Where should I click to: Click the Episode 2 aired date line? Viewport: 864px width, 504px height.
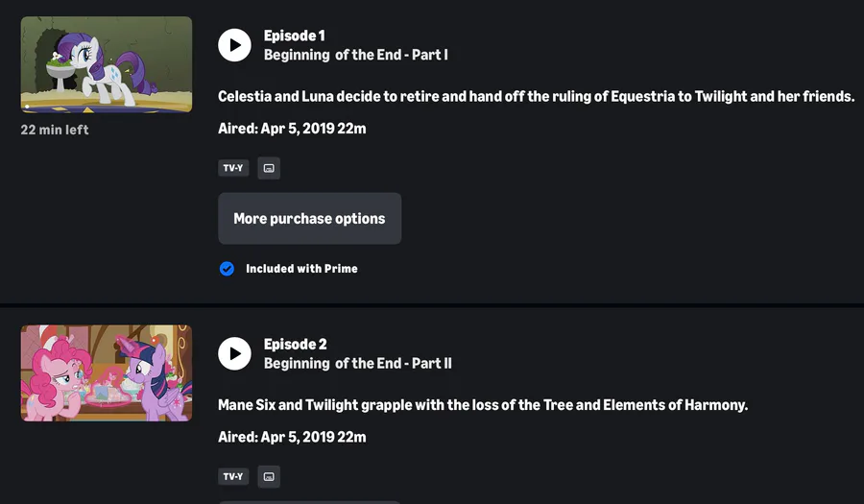pos(292,437)
